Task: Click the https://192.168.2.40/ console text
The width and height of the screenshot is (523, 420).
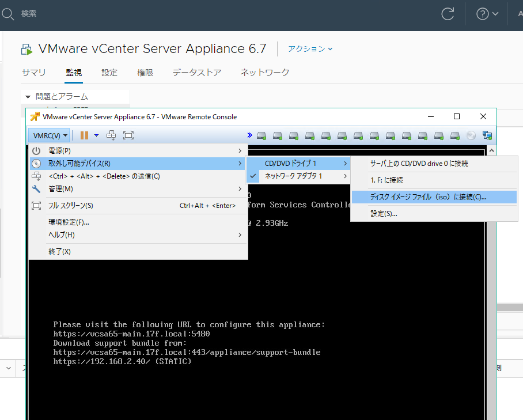Action: point(102,361)
